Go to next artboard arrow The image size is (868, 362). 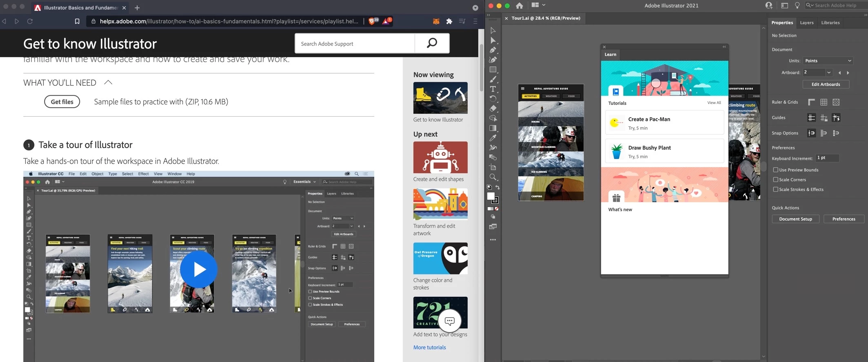point(848,73)
